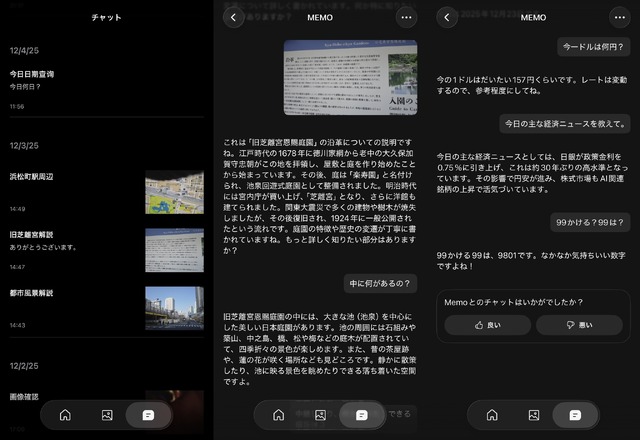Tap the garden sign photo in middle chat
This screenshot has width=640, height=440.
coord(350,78)
